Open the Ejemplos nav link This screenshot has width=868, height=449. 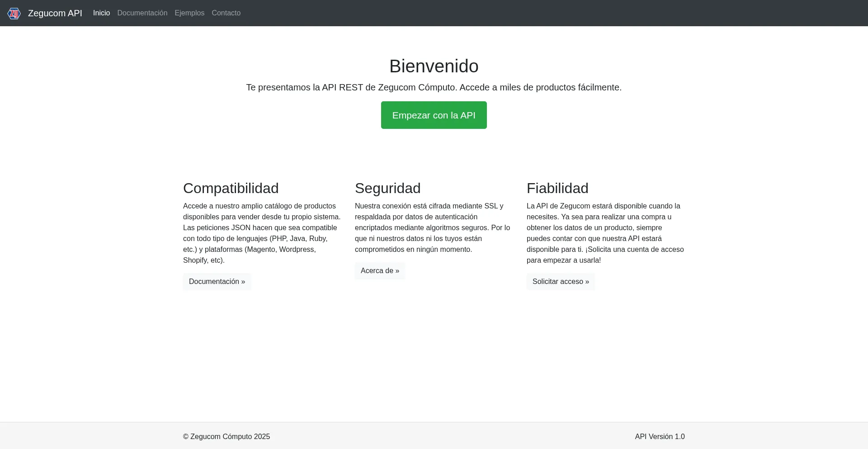click(x=189, y=13)
